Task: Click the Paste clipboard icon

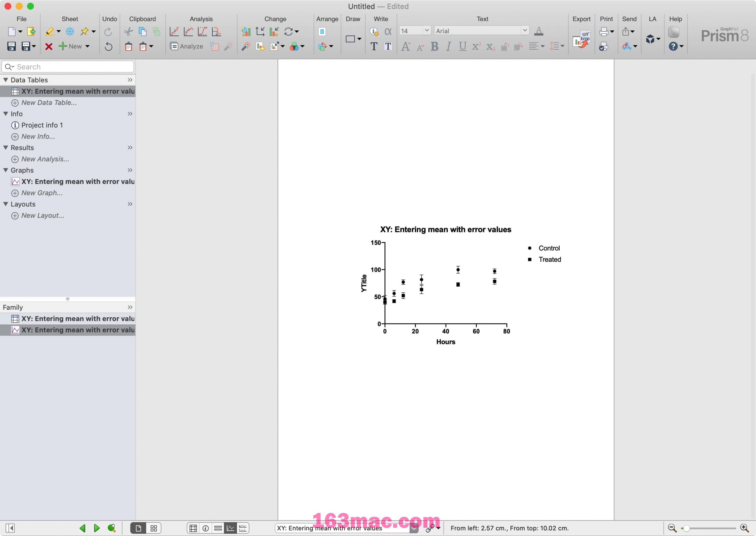Action: [x=129, y=46]
